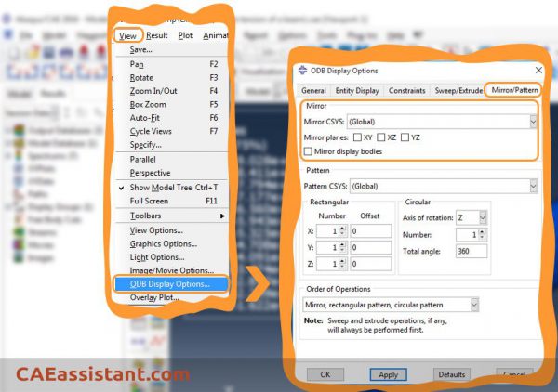Expand the Pattern CSYS dropdown
The height and width of the screenshot is (392, 558).
click(533, 186)
